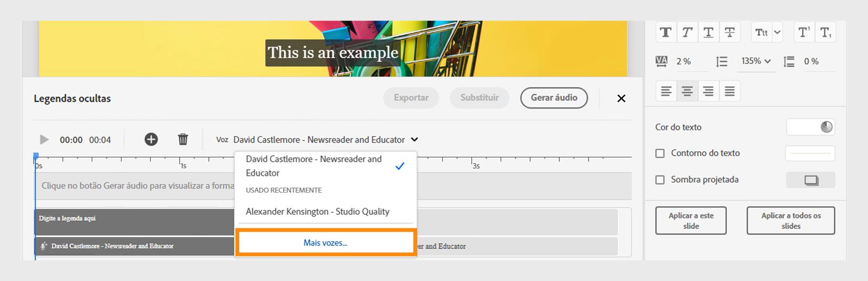Justify the text alignment
Image resolution: width=868 pixels, height=281 pixels.
[x=730, y=91]
